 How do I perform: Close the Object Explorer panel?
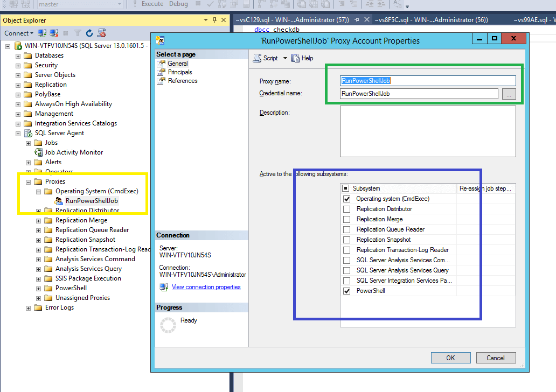224,20
